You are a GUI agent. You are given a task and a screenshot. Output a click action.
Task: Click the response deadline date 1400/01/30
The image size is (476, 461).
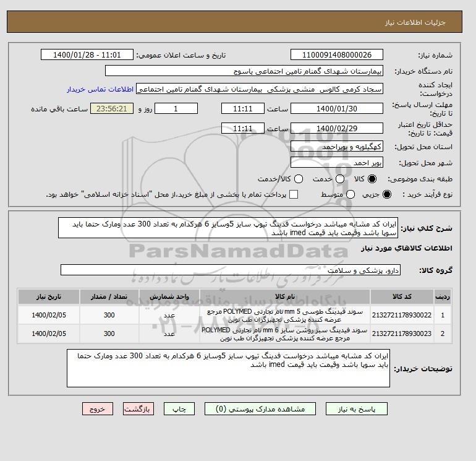click(337, 108)
